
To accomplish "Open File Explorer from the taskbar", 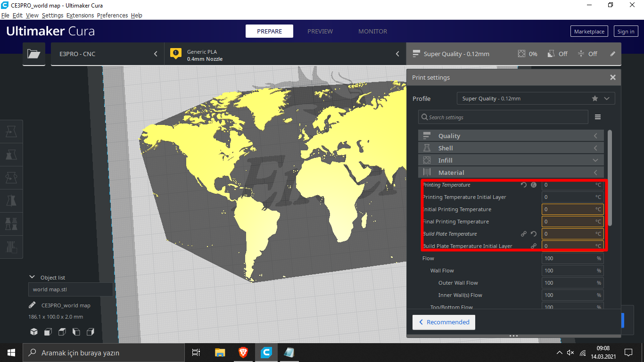I will coord(220,353).
